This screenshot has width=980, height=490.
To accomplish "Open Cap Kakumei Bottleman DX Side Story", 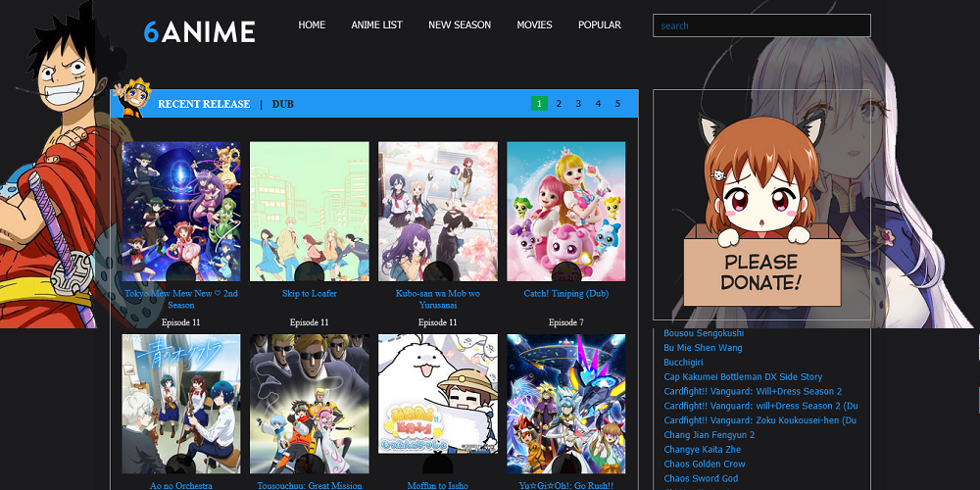I will 743,377.
